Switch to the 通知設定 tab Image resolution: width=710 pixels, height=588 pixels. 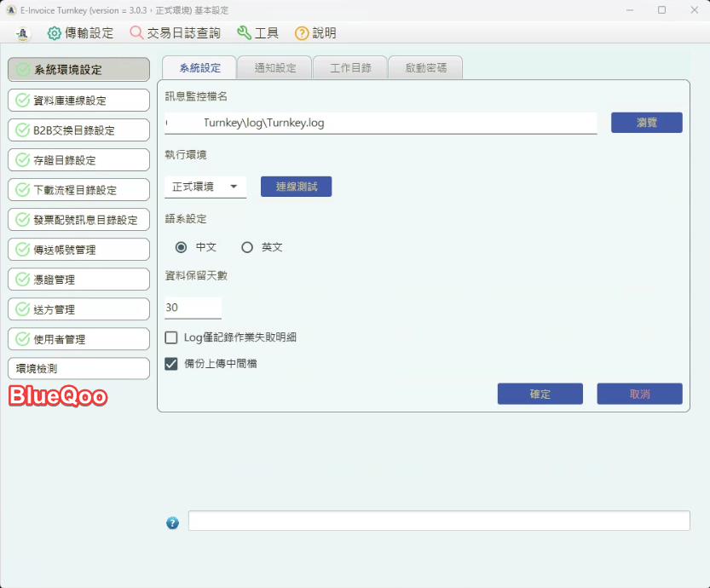coord(275,68)
